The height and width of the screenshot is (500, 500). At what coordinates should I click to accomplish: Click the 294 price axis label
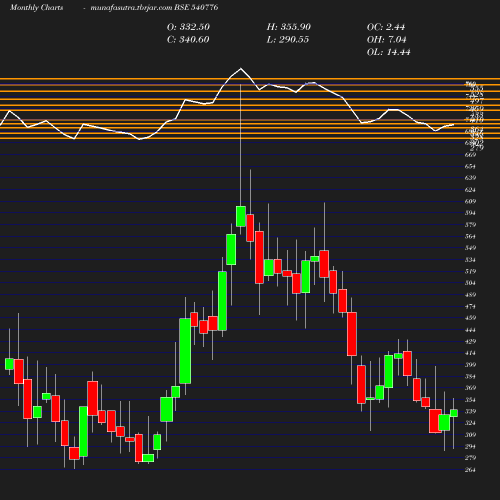pyautogui.click(x=470, y=446)
